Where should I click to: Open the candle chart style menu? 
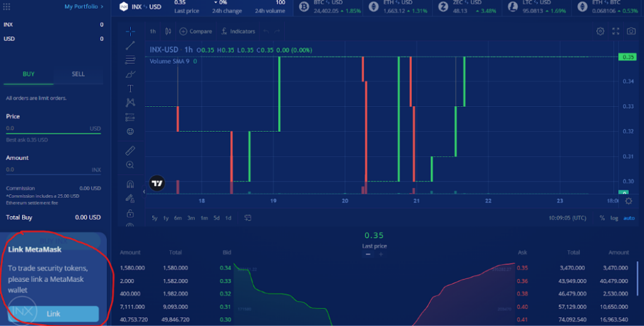tap(168, 31)
